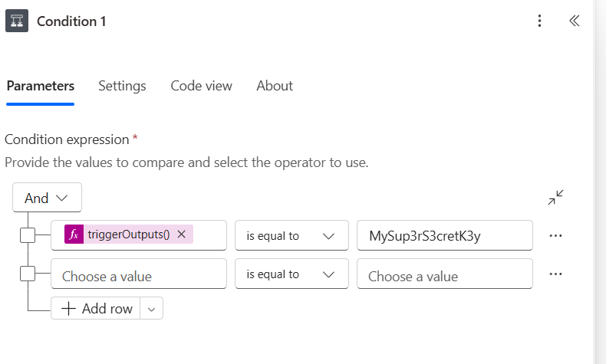
Task: Open the And logical operator dropdown
Action: point(47,198)
